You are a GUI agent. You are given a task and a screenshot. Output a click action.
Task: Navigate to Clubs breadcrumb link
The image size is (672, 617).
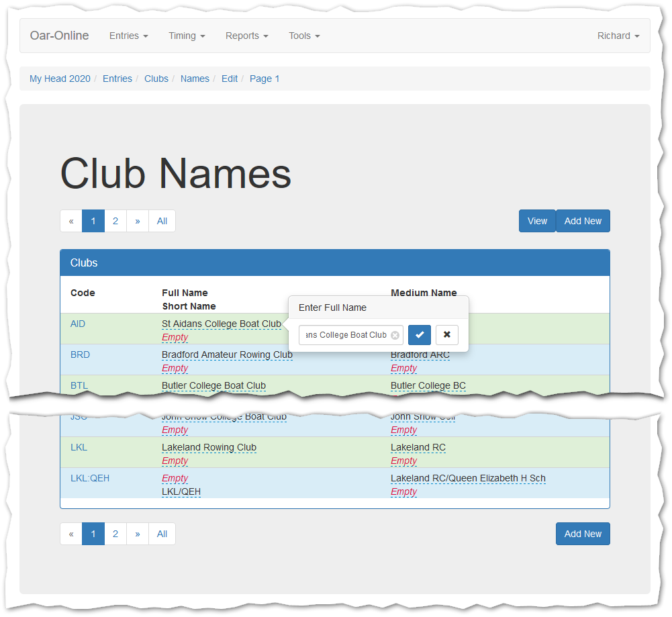156,79
